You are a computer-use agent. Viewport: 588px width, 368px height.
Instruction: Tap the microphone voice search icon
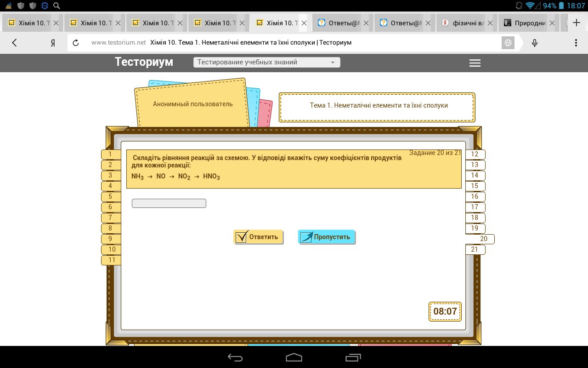(x=535, y=42)
